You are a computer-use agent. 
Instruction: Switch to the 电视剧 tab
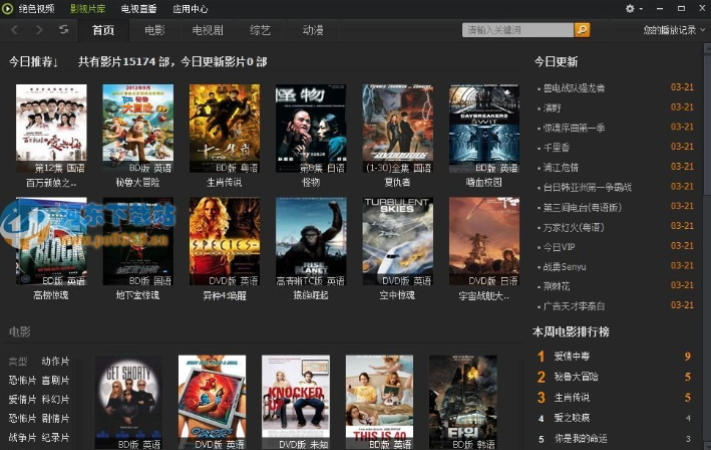click(x=207, y=30)
